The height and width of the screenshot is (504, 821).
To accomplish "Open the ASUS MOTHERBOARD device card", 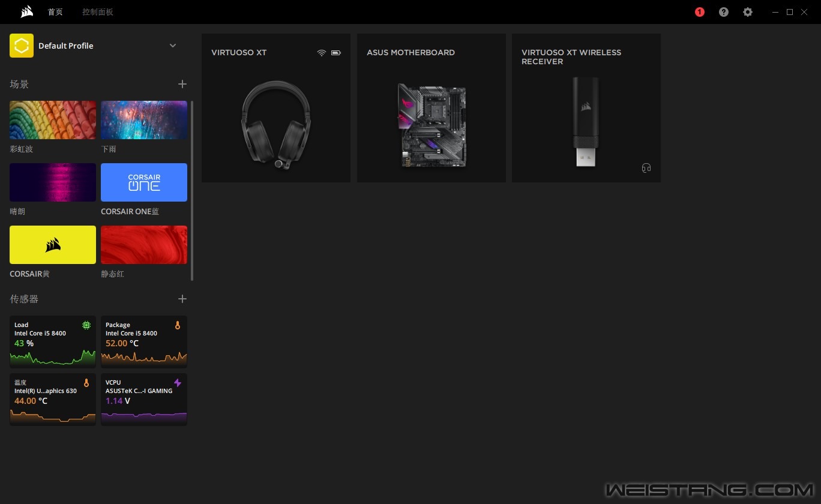I will [432, 108].
